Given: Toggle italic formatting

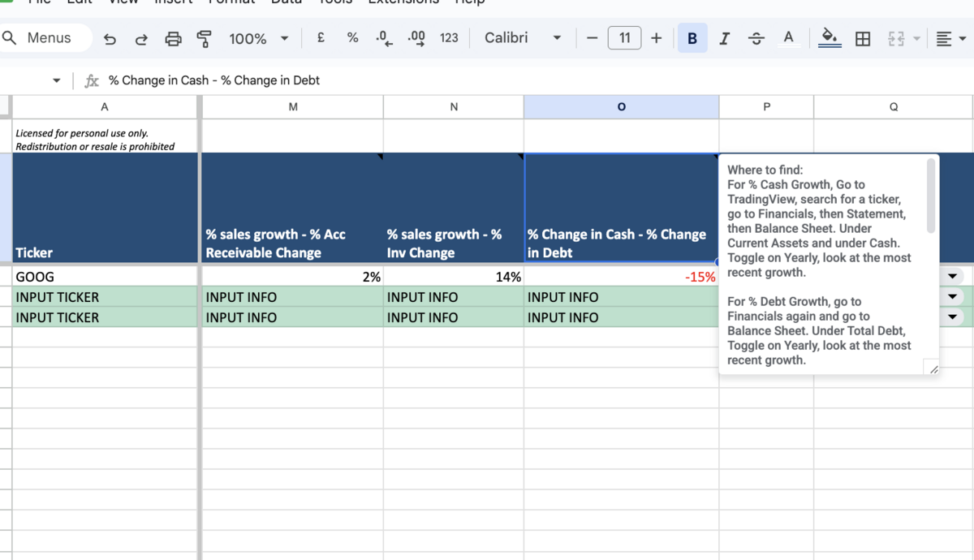Looking at the screenshot, I should click(x=724, y=38).
